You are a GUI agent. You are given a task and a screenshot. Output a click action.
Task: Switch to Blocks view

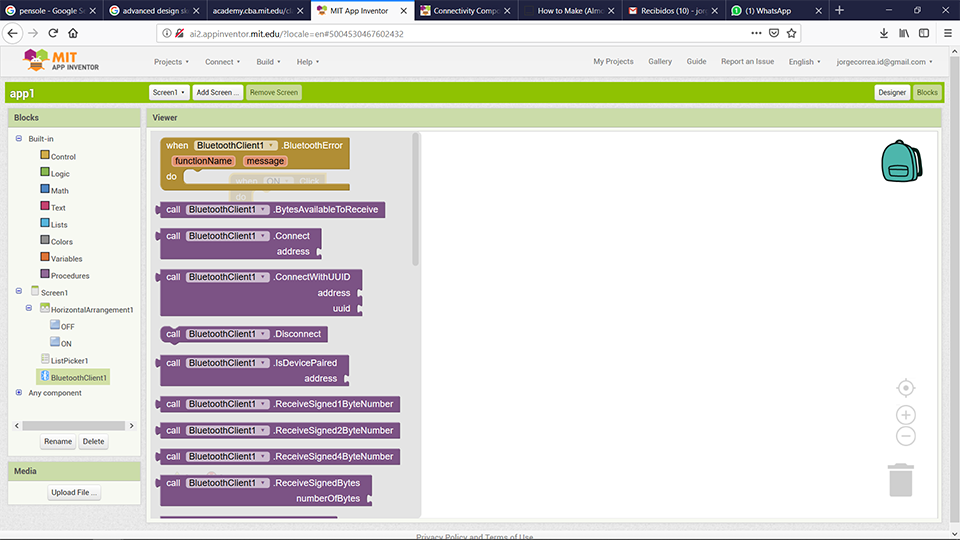tap(927, 92)
